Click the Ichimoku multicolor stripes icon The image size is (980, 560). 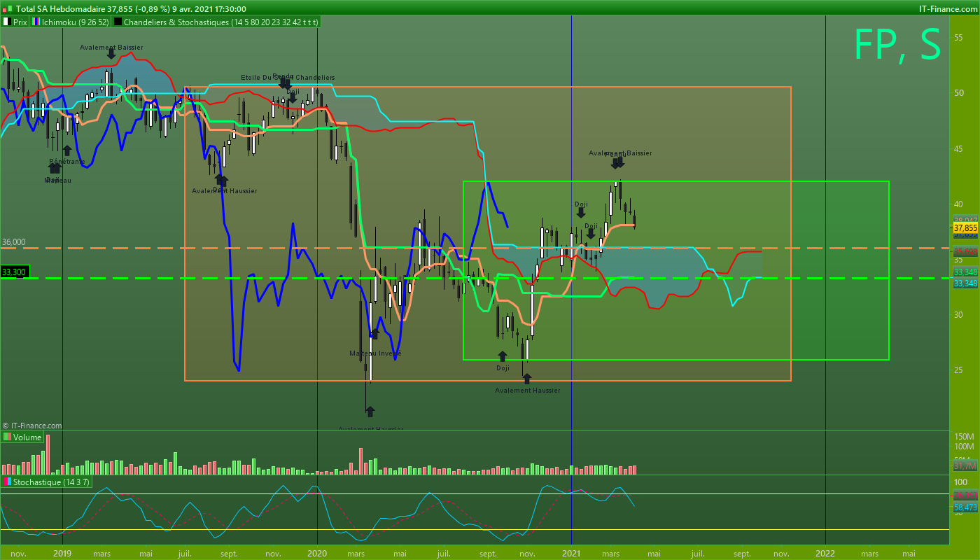[36, 22]
